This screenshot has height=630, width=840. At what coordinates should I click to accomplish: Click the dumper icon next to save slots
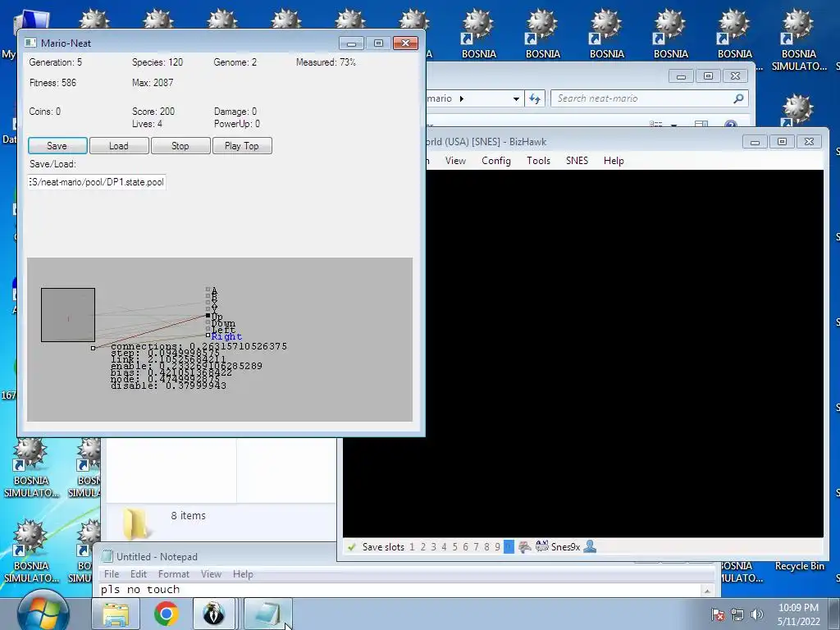click(525, 547)
